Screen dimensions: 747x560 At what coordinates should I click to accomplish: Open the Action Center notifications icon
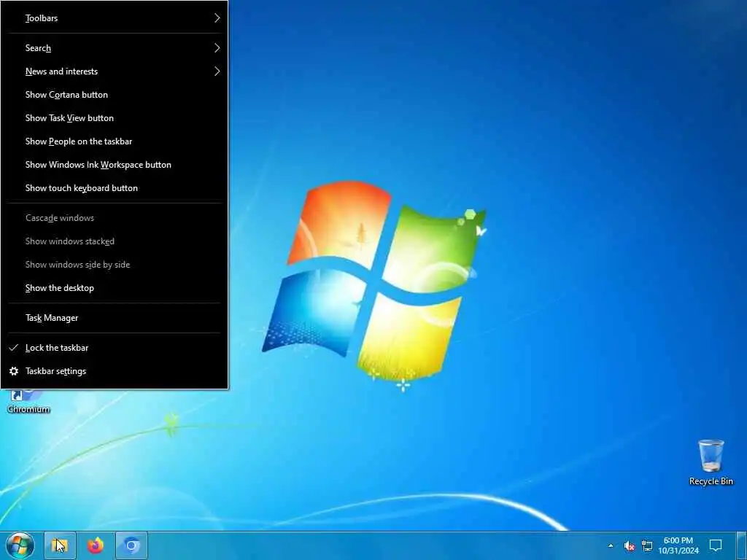click(716, 545)
